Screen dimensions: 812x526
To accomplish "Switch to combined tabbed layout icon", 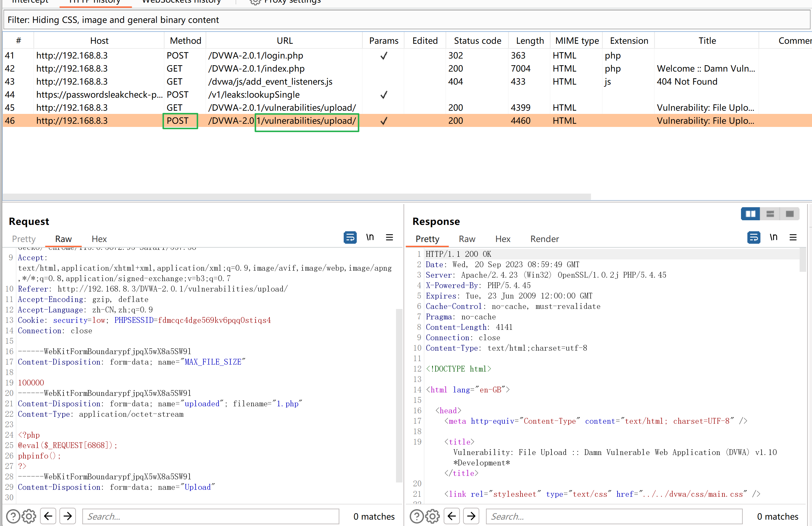I will (x=789, y=214).
